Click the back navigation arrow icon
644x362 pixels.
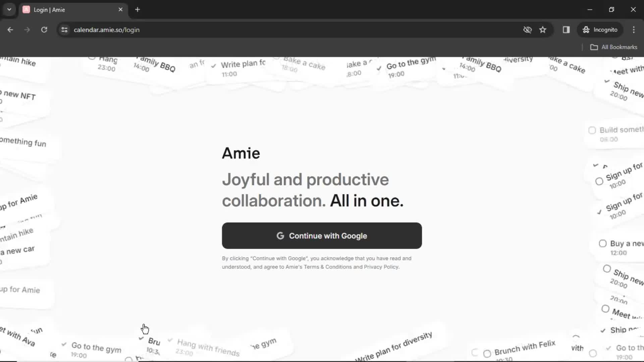[x=11, y=29]
